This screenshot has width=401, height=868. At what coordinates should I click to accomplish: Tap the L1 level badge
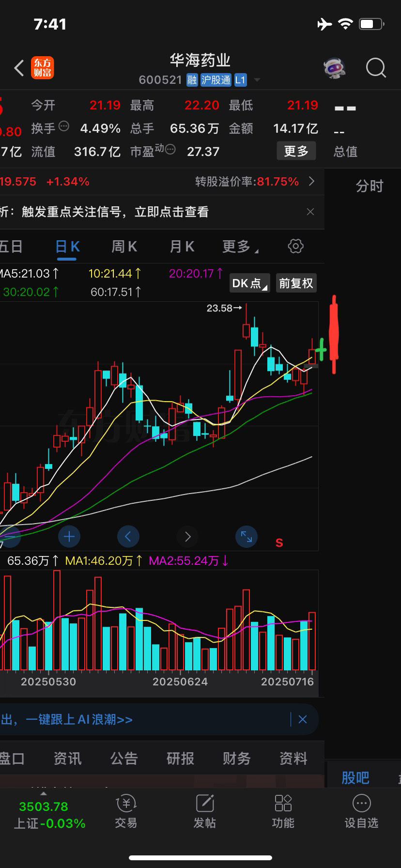coord(240,80)
